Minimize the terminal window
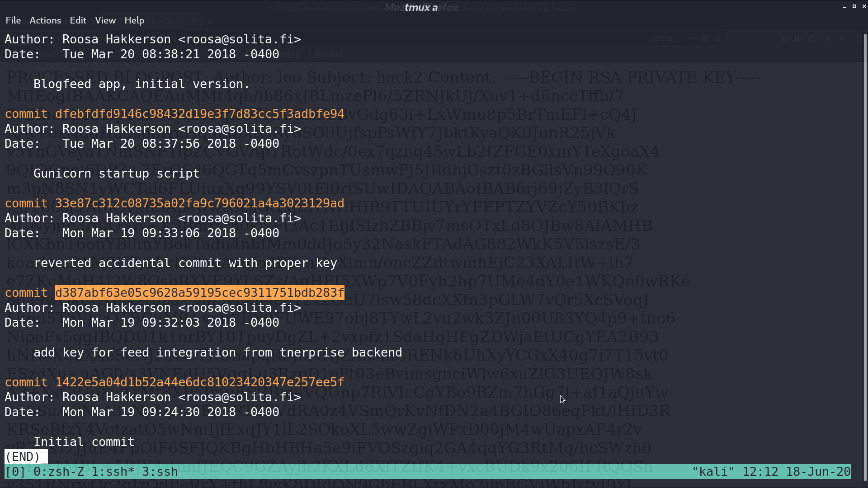 pyautogui.click(x=844, y=7)
